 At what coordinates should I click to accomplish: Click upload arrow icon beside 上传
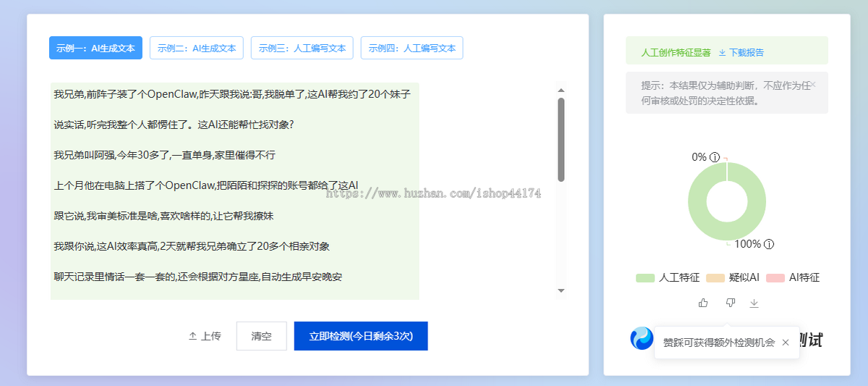(192, 336)
